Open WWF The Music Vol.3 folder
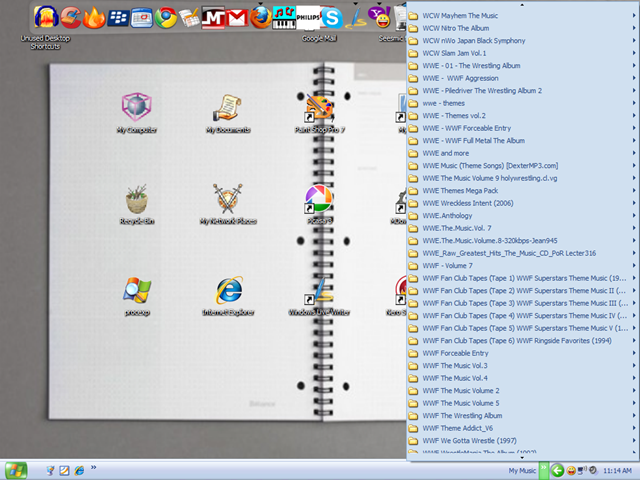640x480 pixels. tap(522, 366)
